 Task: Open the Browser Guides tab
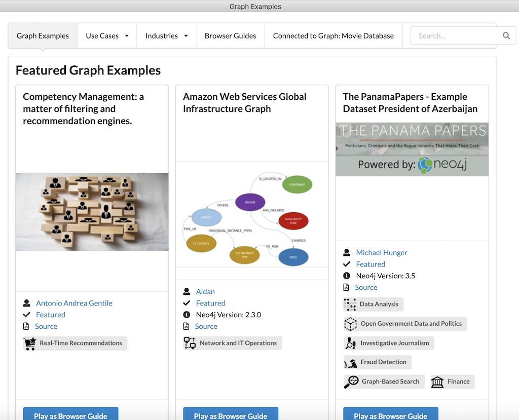point(231,36)
